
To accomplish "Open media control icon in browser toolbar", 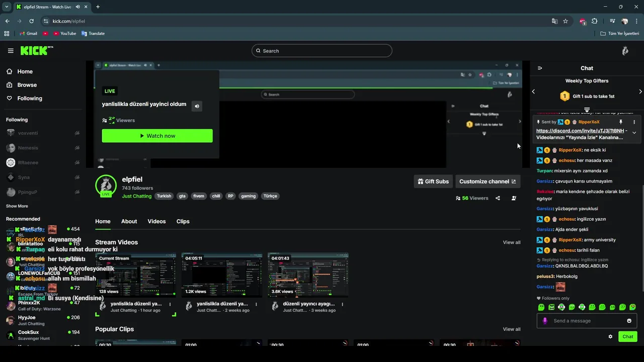I will [x=612, y=21].
